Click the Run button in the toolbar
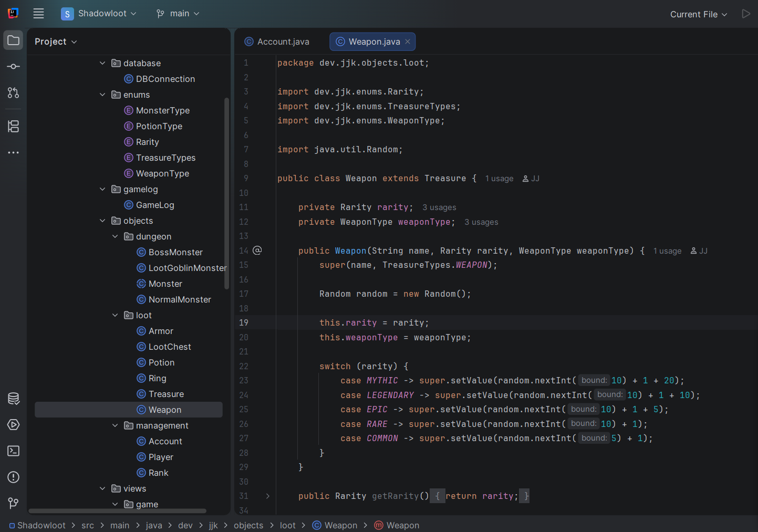758x532 pixels. pos(745,14)
